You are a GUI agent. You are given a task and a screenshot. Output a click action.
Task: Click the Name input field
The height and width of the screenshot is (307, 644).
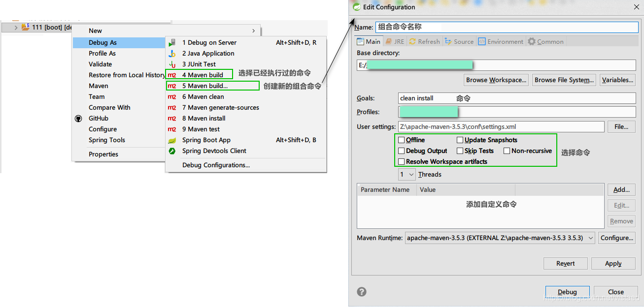point(507,27)
